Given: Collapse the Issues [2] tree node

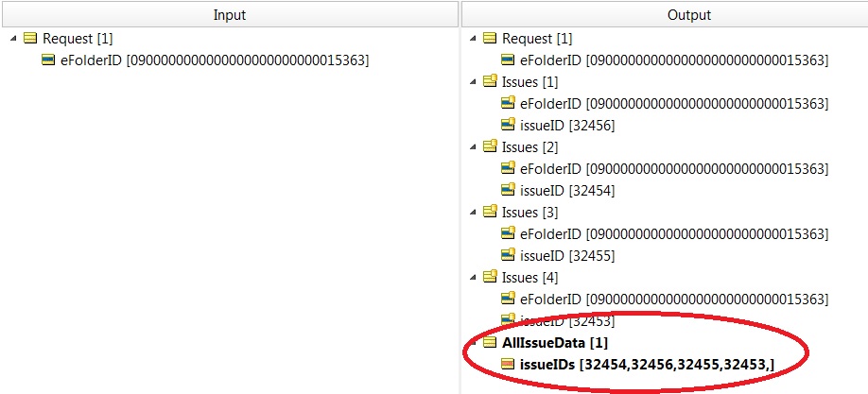Looking at the screenshot, I should pyautogui.click(x=472, y=147).
